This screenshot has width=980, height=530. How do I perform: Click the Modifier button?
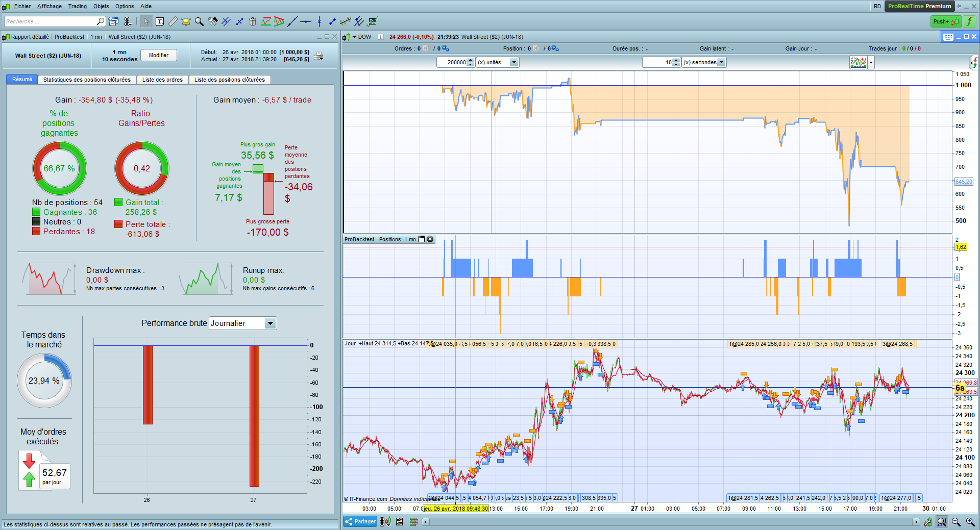point(159,55)
